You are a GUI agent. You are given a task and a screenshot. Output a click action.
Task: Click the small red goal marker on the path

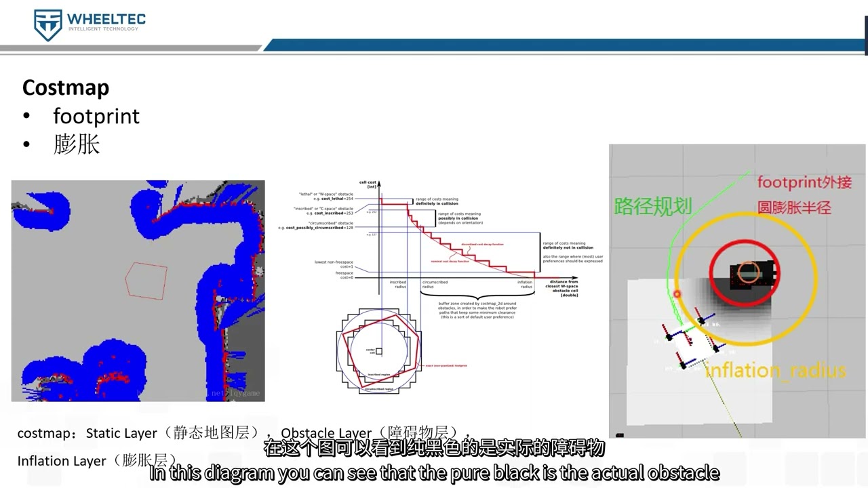(676, 294)
